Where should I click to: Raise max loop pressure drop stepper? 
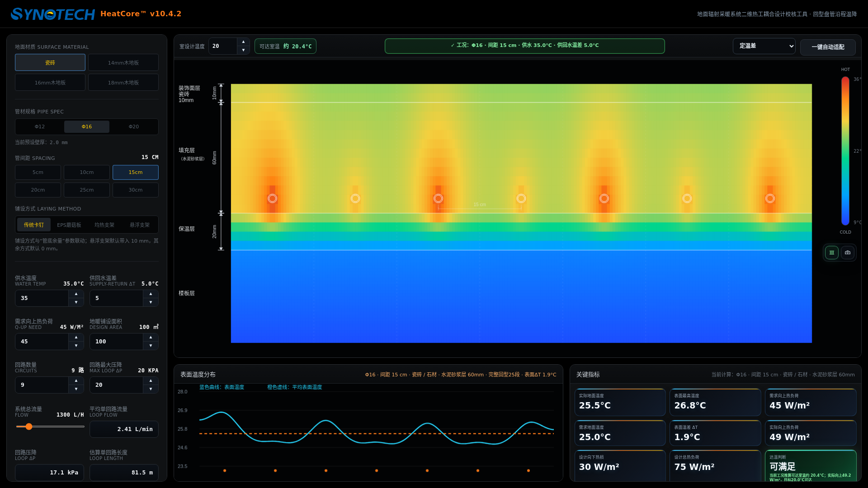tap(151, 380)
